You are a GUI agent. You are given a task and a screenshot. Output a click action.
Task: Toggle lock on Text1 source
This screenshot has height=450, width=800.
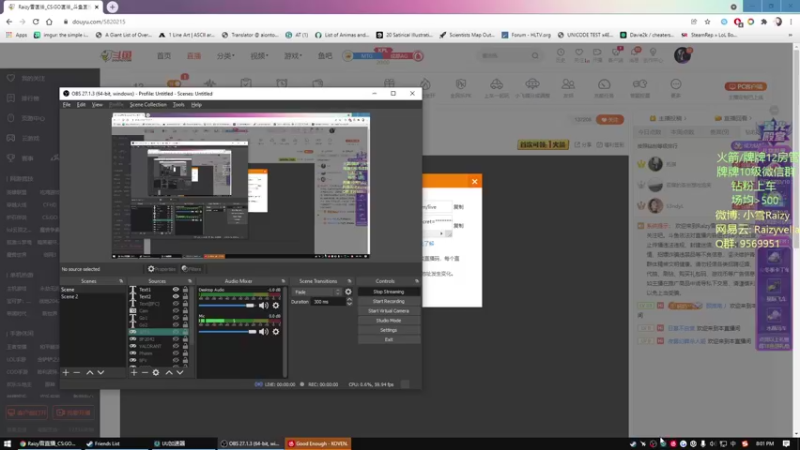(x=185, y=289)
